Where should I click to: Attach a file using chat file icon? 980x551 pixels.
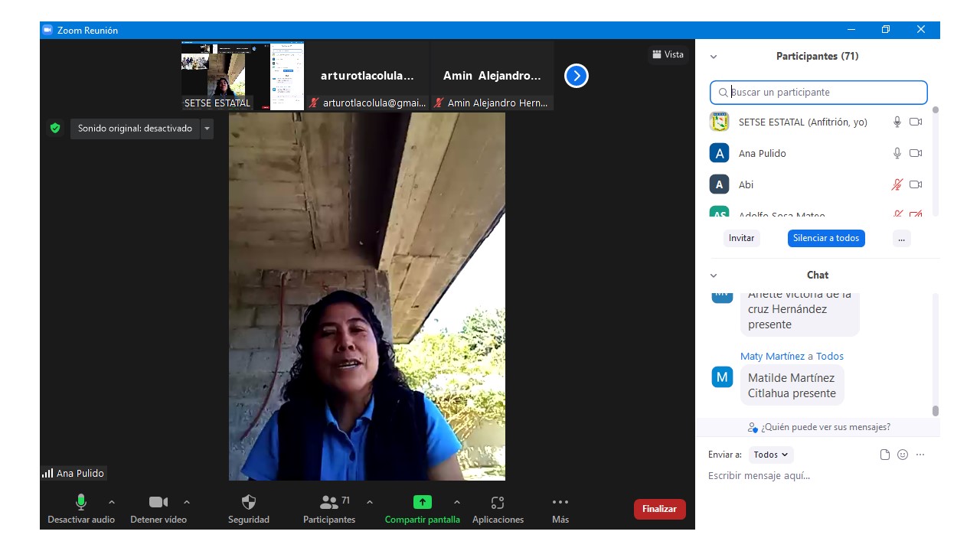pyautogui.click(x=885, y=455)
